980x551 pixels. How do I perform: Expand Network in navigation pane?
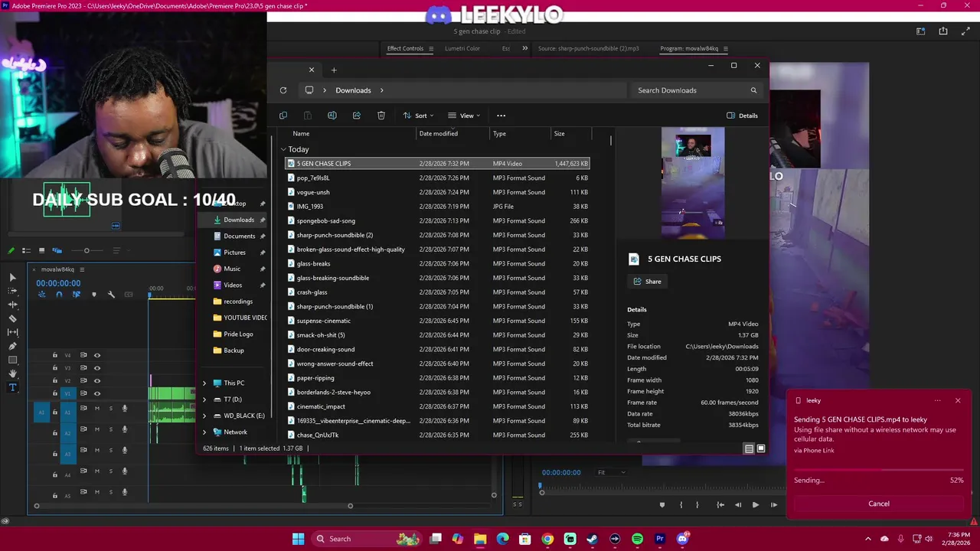204,432
